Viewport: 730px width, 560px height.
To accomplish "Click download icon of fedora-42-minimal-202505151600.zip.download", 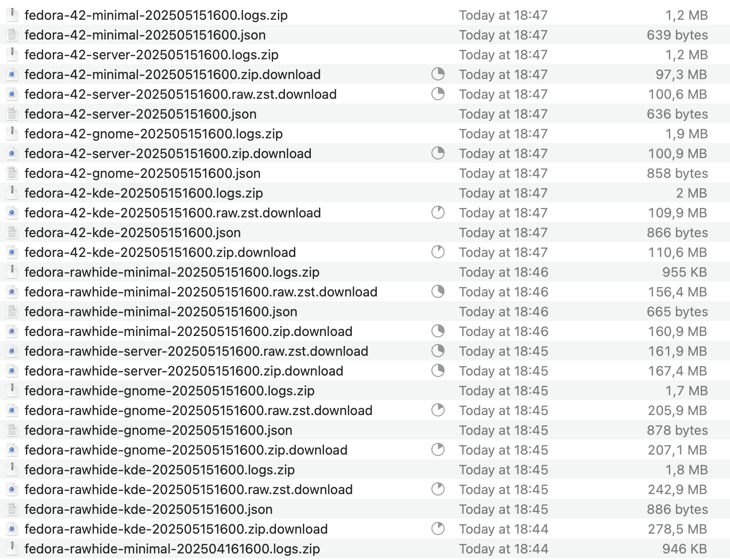I will 12,74.
